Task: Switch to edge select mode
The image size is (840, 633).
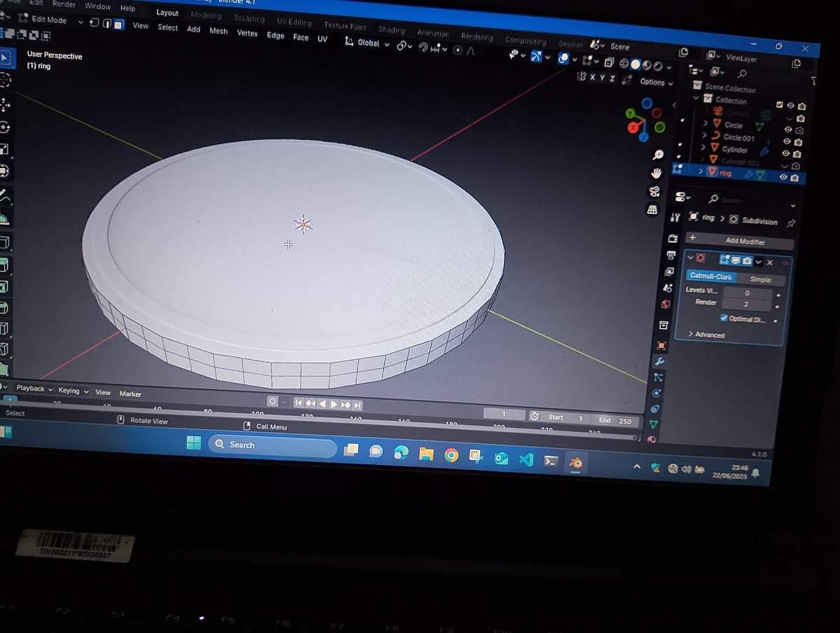Action: click(x=106, y=23)
